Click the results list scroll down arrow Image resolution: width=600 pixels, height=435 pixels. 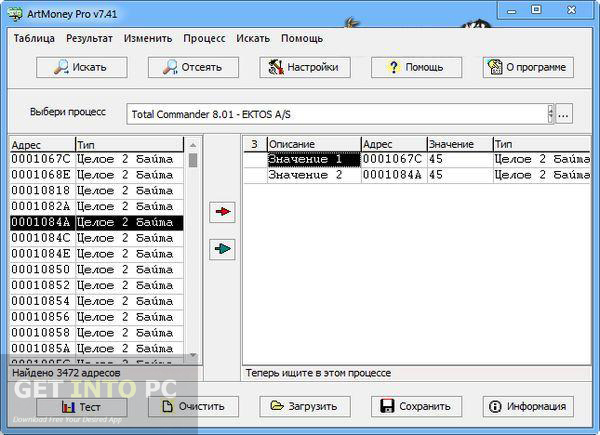tap(193, 356)
